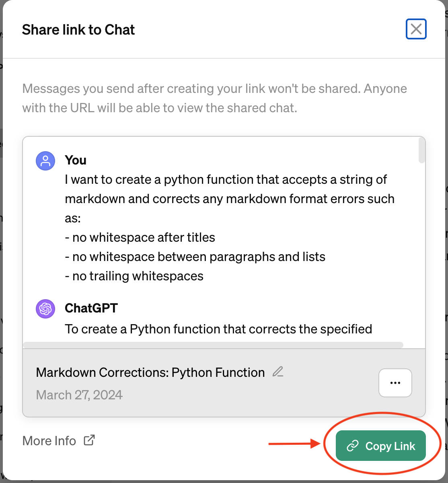Click the Copy Link button

[381, 446]
